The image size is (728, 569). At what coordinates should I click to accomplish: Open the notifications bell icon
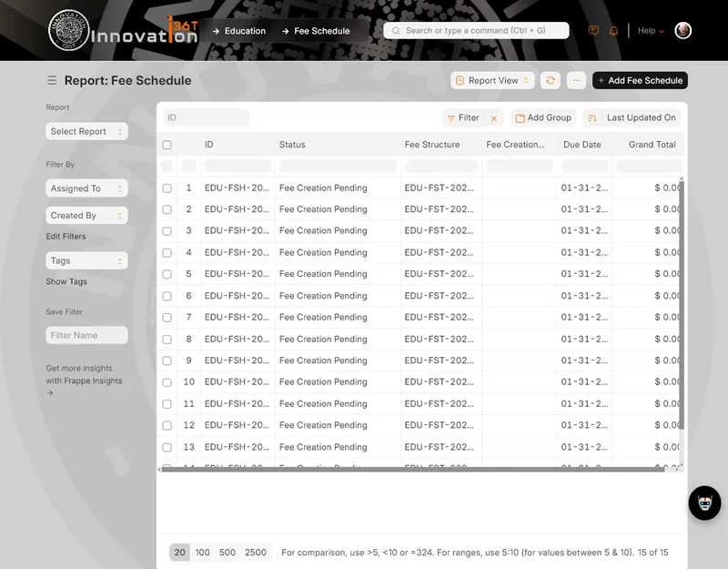click(613, 31)
